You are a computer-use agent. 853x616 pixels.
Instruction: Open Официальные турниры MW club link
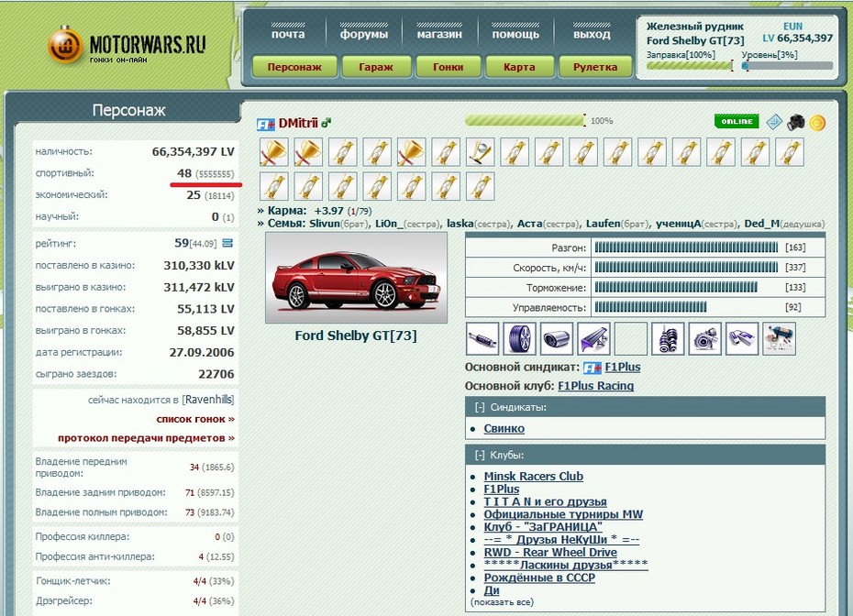point(563,514)
